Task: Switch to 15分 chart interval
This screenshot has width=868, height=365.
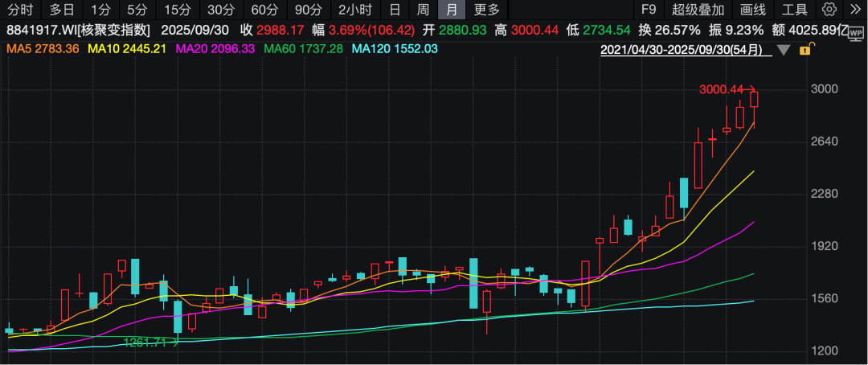Action: coord(176,10)
